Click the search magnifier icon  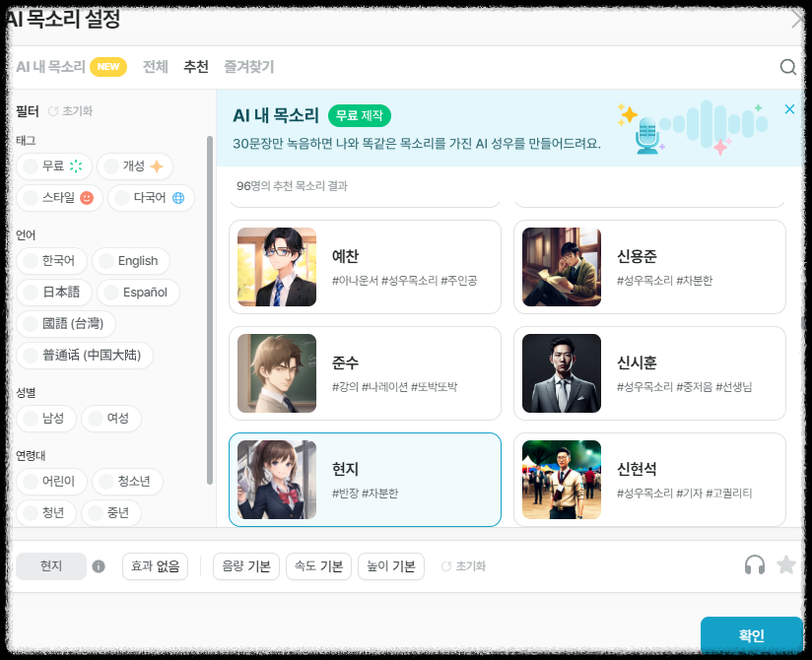coord(787,67)
